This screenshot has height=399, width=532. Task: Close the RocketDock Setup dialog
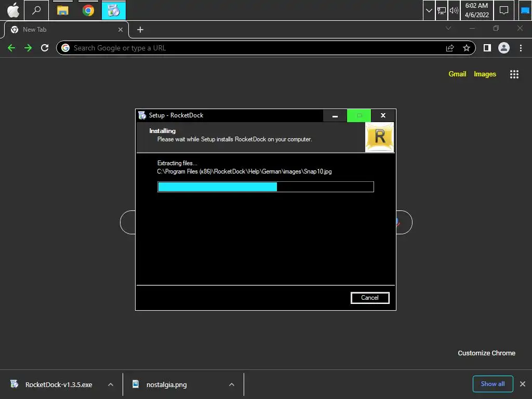tap(383, 115)
